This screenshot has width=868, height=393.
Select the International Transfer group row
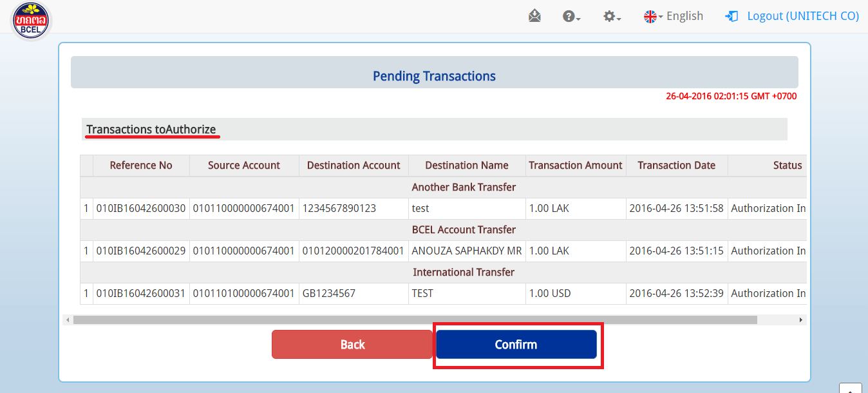[x=444, y=272]
